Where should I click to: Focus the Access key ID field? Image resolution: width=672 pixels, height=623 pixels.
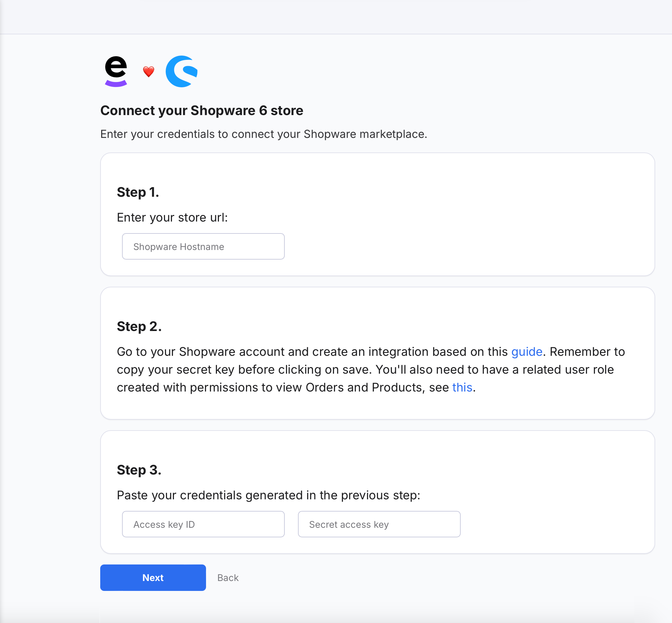click(x=203, y=524)
